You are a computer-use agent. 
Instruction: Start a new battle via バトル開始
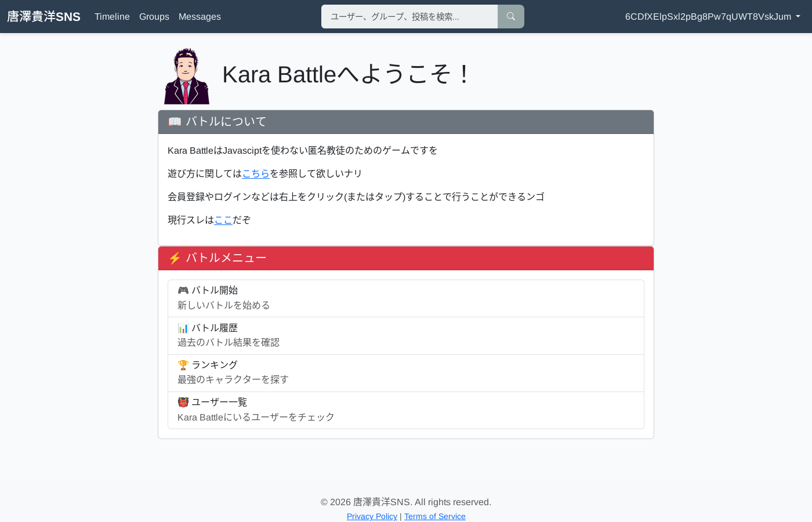pyautogui.click(x=406, y=298)
